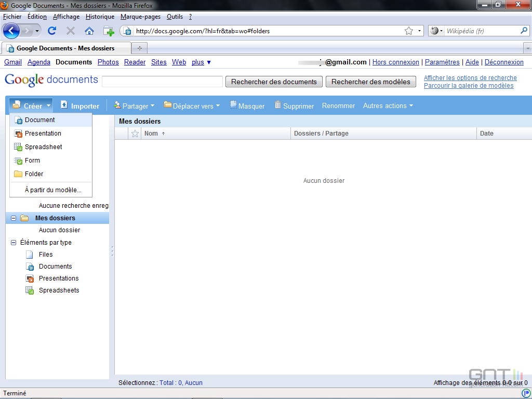Viewport: 532px width, 399px height.
Task: Bookmark this page with the star icon
Action: click(x=409, y=31)
